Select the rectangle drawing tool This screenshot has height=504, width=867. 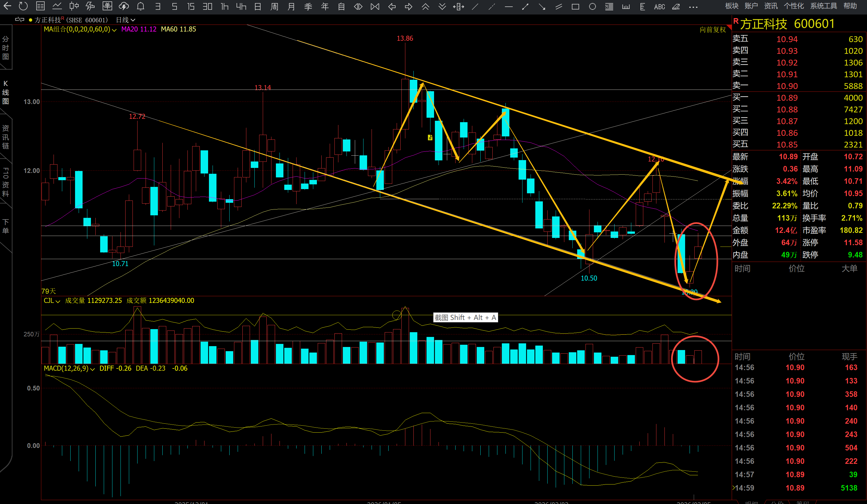click(575, 6)
